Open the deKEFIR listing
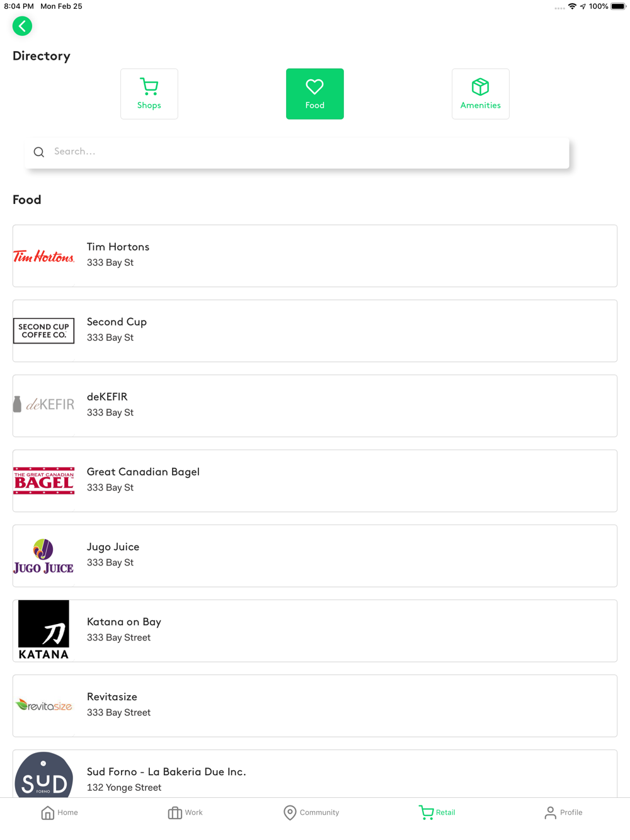This screenshot has width=630, height=840. point(315,406)
